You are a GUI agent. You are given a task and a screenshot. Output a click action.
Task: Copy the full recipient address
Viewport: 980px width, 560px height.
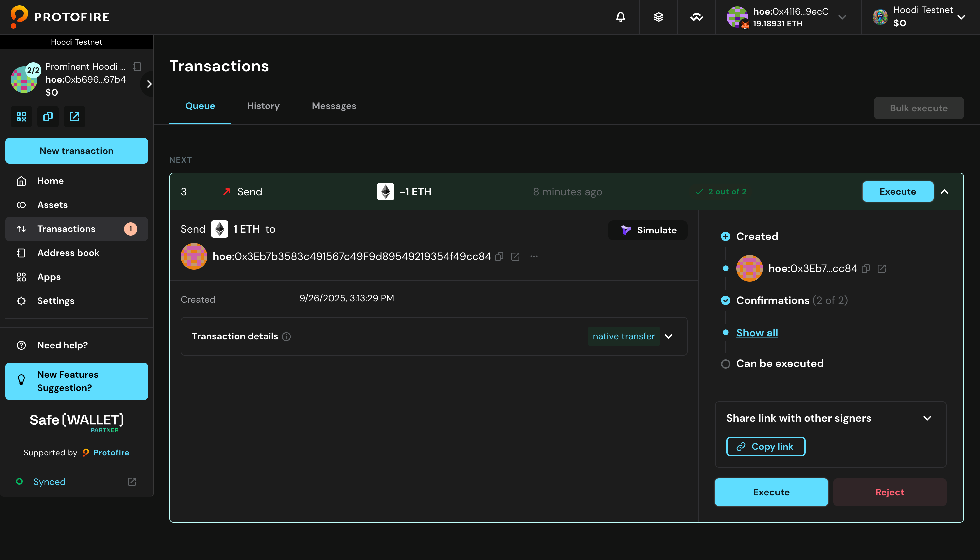point(499,257)
